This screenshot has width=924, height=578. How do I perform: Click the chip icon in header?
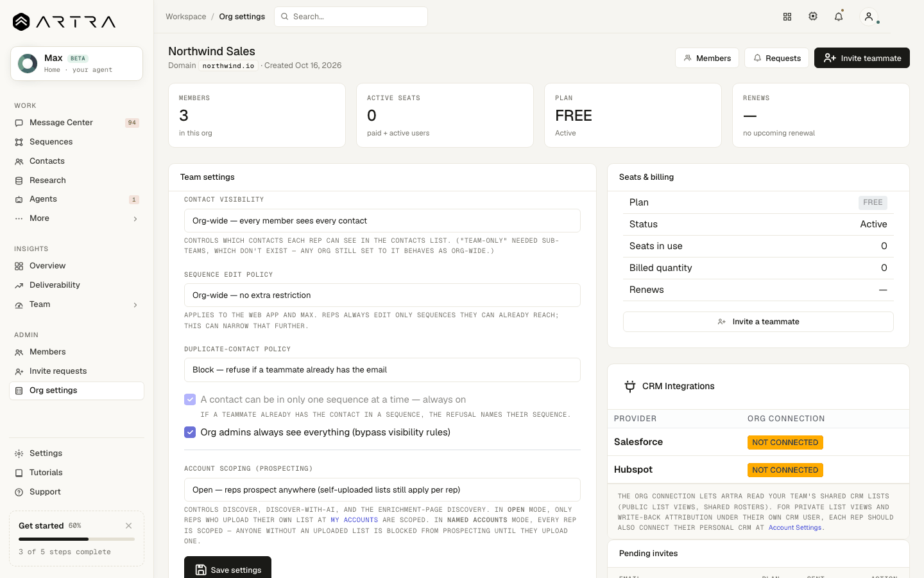click(x=813, y=17)
